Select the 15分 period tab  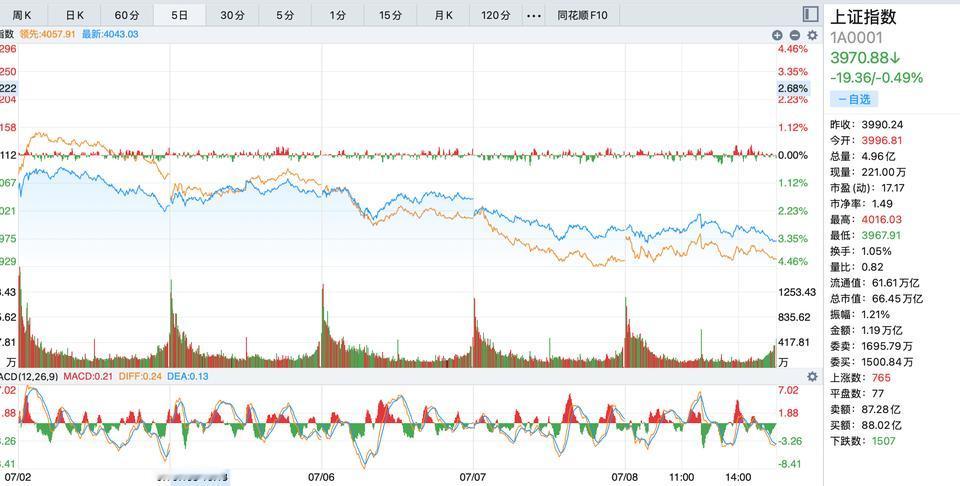[390, 15]
